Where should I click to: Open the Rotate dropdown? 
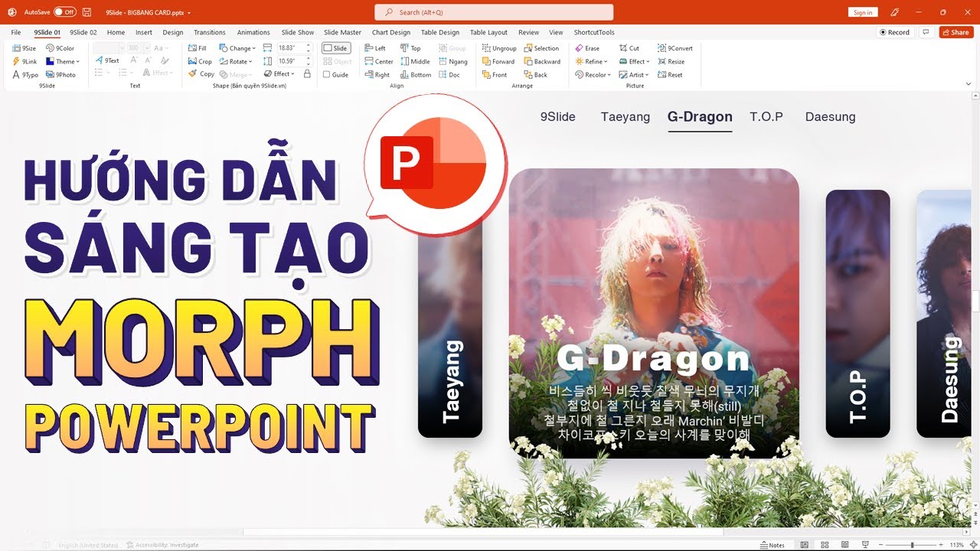pyautogui.click(x=237, y=61)
